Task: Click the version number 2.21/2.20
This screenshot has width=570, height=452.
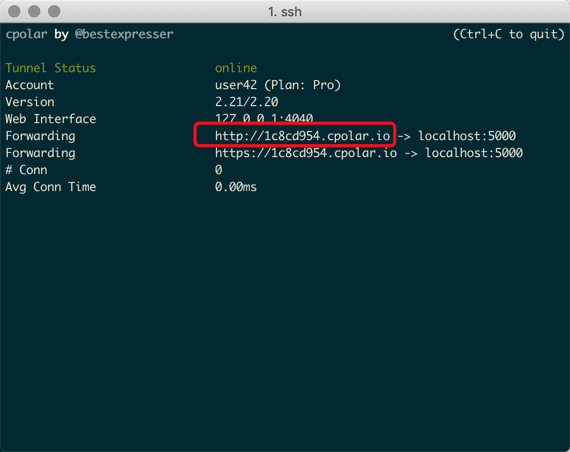Action: pos(246,102)
